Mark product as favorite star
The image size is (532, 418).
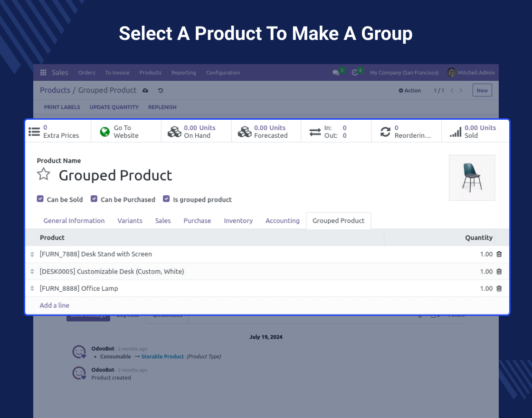pos(43,174)
